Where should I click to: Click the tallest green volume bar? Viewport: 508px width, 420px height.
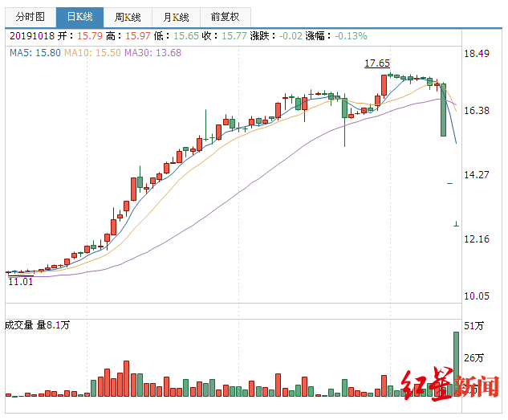(456, 364)
